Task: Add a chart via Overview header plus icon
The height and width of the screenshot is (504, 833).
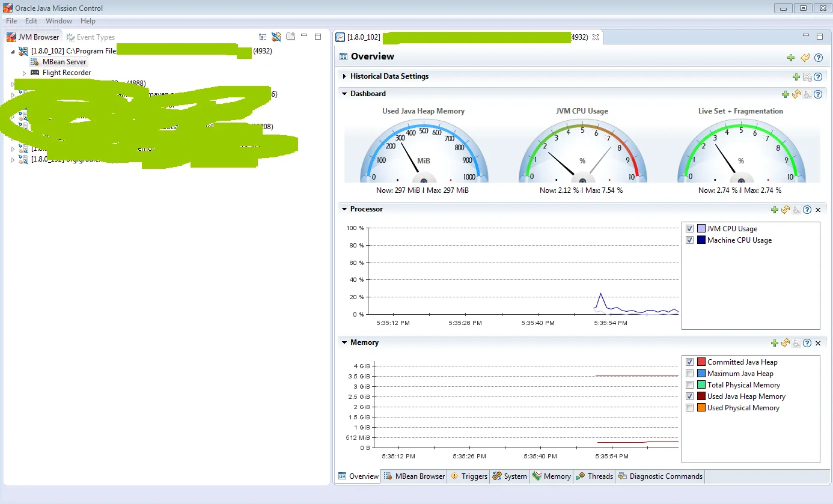Action: [791, 58]
